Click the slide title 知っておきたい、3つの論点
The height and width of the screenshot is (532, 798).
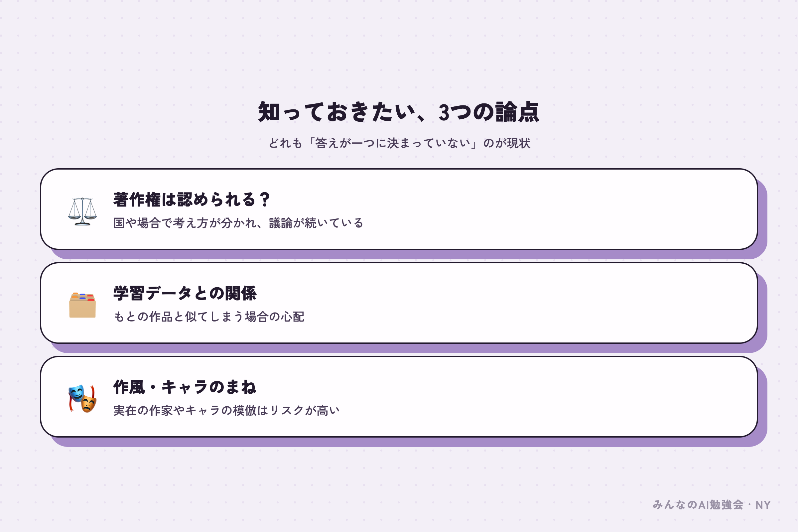[399, 112]
